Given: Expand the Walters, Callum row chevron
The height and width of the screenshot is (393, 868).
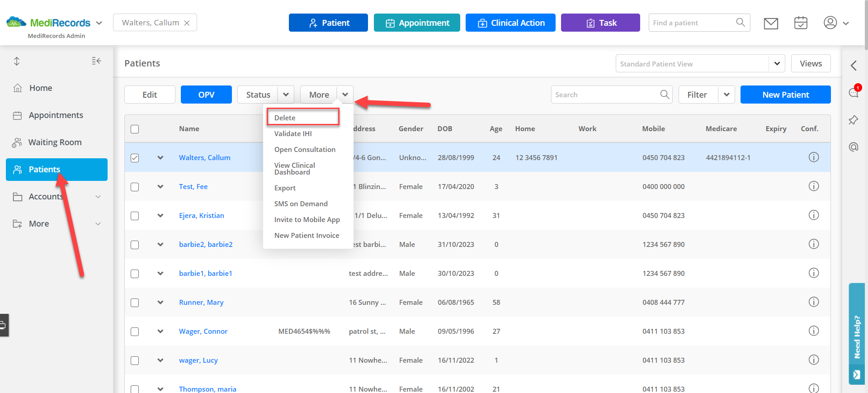Looking at the screenshot, I should pyautogui.click(x=160, y=157).
